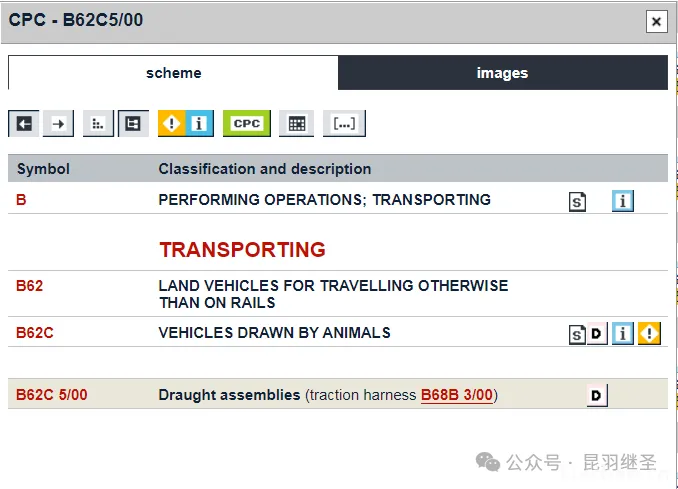This screenshot has width=678, height=489.
Task: Click the green CPC toolbar button
Action: click(x=246, y=124)
